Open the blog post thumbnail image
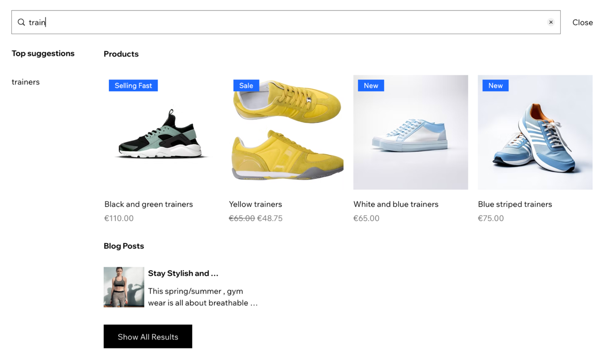Viewport: 612px width, 364px height. pos(124,287)
